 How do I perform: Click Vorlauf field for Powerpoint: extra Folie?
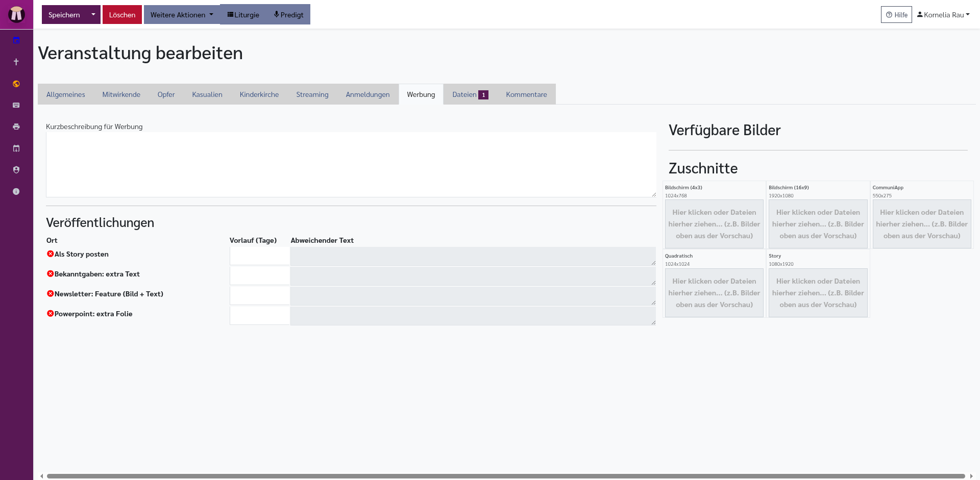[x=260, y=316]
